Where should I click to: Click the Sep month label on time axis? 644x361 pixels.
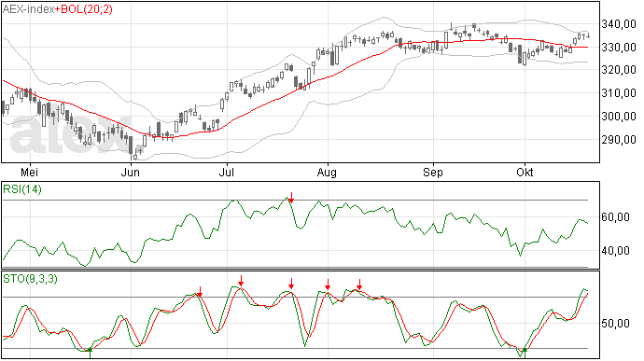(x=433, y=173)
